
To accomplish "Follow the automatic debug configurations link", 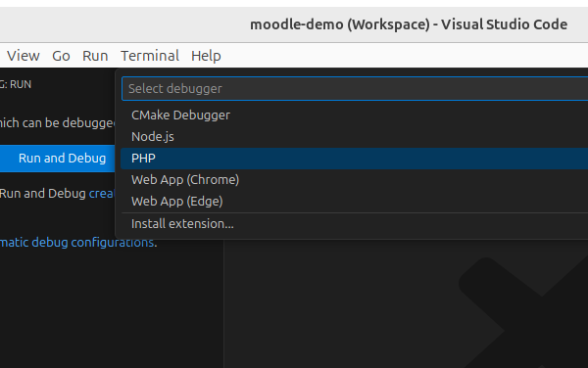I will (x=76, y=242).
